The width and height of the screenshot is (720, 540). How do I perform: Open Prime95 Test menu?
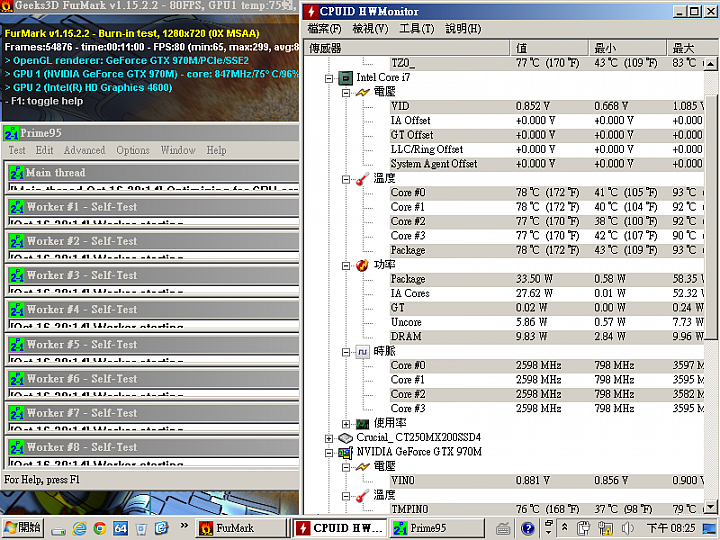[x=17, y=150]
